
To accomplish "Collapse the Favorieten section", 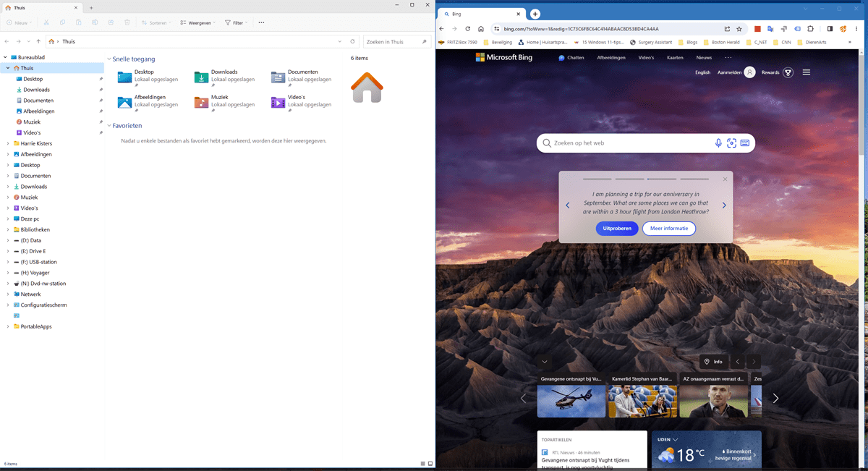I will pos(109,126).
